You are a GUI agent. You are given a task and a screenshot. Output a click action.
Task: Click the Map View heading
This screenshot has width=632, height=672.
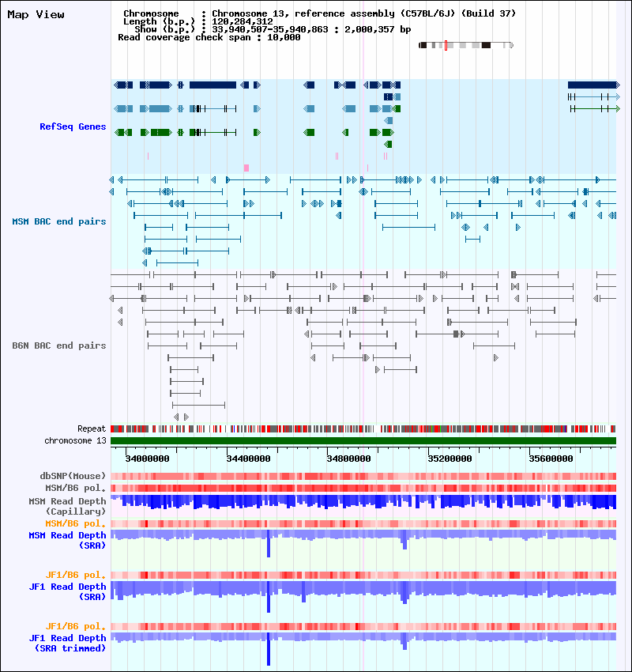36,14
